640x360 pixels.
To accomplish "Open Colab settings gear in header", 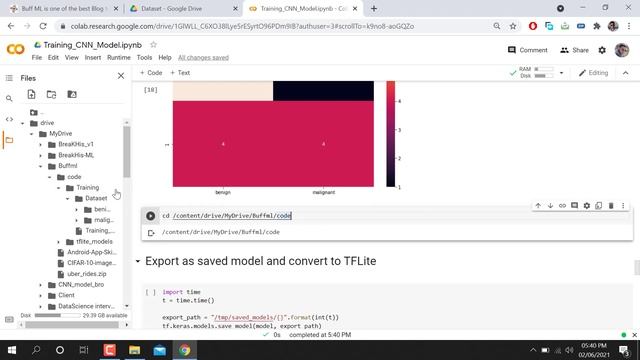I will 602,50.
